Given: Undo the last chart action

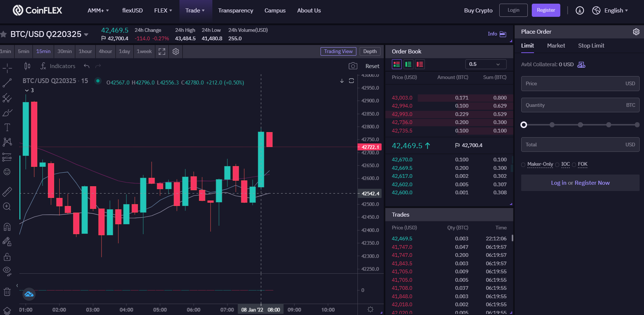Looking at the screenshot, I should (87, 66).
